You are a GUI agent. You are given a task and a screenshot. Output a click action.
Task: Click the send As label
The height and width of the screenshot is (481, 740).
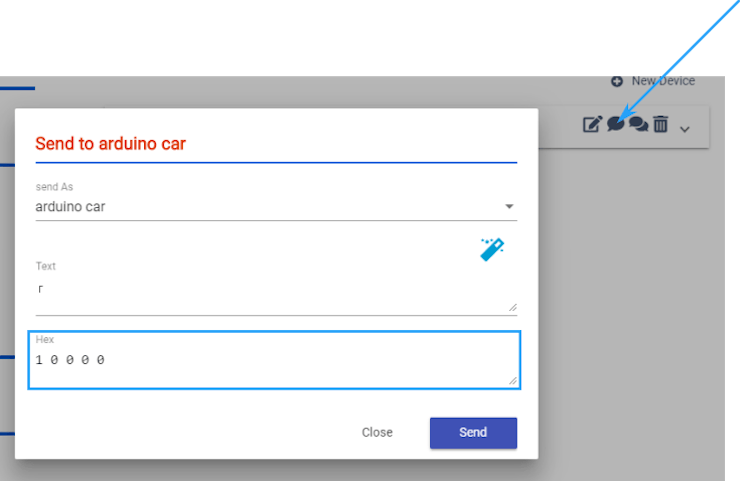click(x=54, y=187)
